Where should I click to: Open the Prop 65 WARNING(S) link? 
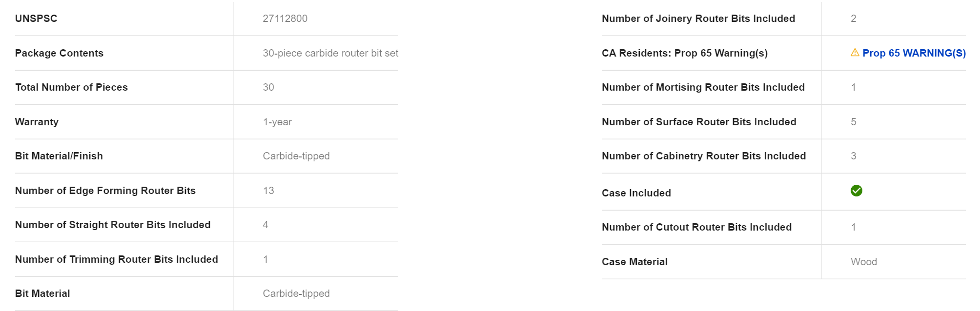[914, 53]
